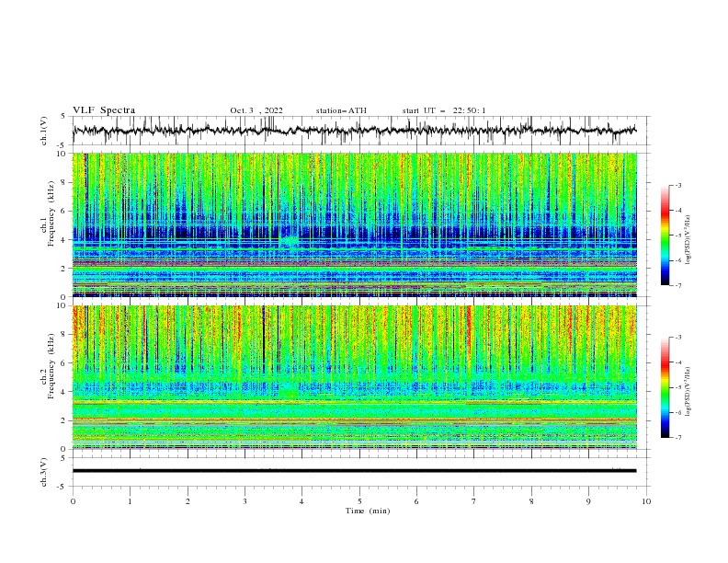Viewport: 728px width, 563px height.
Task: Click time axis tick label "4"
Action: tap(301, 501)
